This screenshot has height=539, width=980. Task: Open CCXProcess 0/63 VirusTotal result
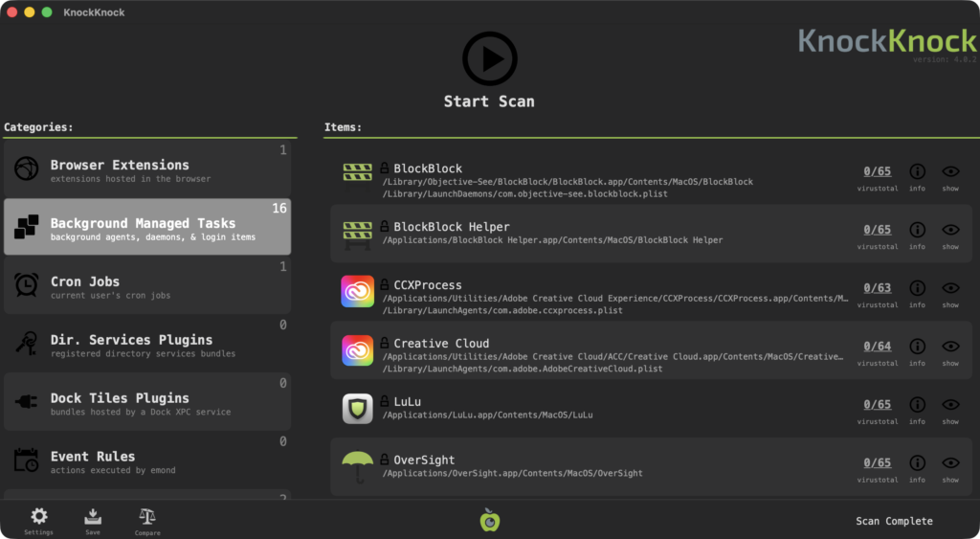[878, 287]
